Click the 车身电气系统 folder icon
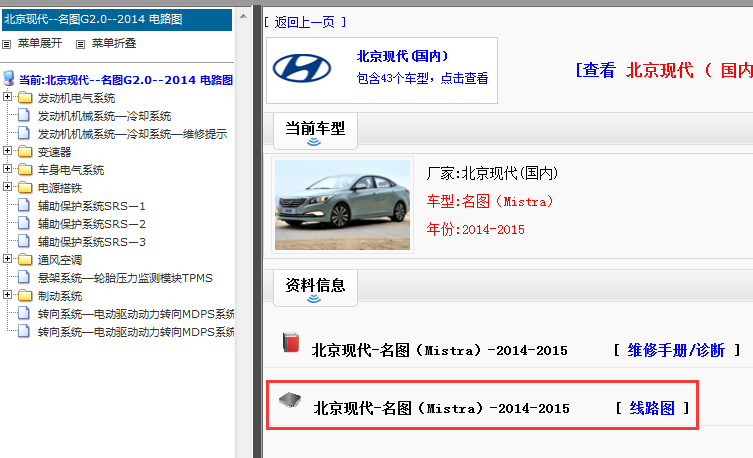Image resolution: width=753 pixels, height=458 pixels. coord(25,169)
